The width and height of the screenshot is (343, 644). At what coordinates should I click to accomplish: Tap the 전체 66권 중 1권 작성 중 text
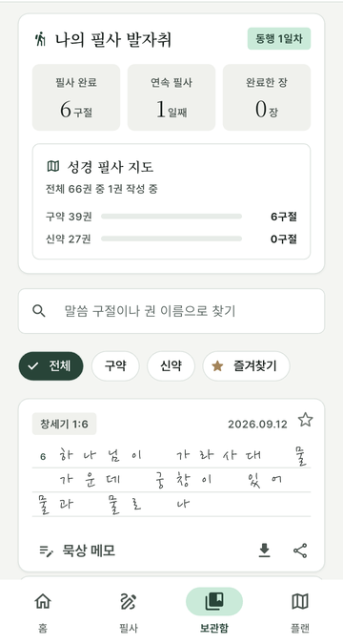[x=102, y=189]
